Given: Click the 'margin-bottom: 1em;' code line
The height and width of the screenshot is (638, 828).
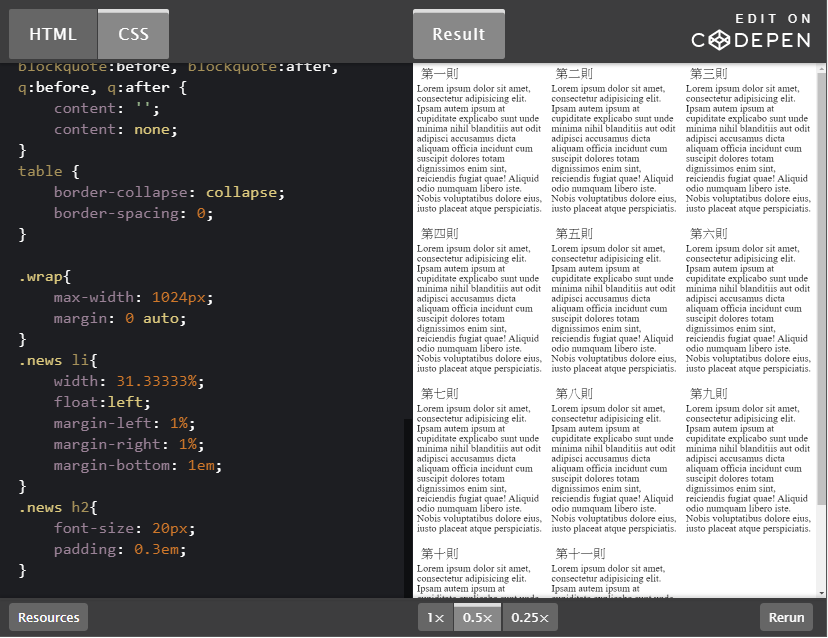Looking at the screenshot, I should [138, 465].
